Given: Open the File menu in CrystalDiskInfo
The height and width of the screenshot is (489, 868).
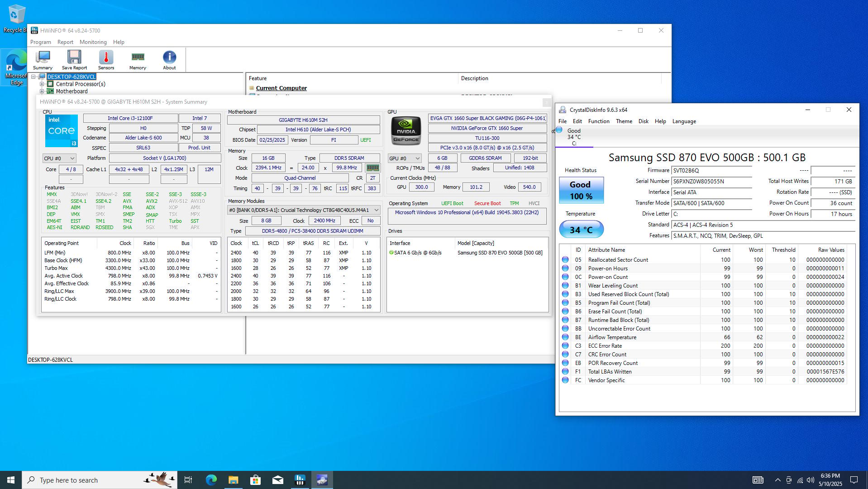Looking at the screenshot, I should click(563, 121).
